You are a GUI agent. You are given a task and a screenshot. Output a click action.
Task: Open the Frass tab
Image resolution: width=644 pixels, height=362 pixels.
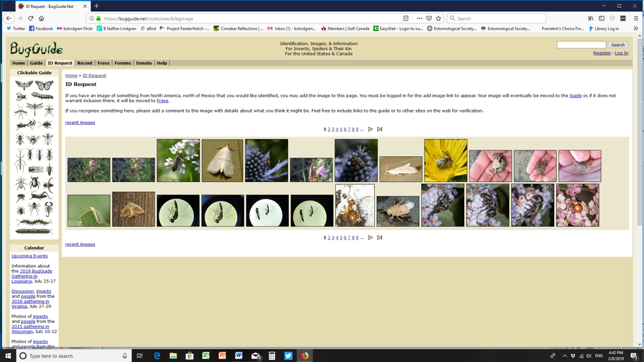coord(104,63)
